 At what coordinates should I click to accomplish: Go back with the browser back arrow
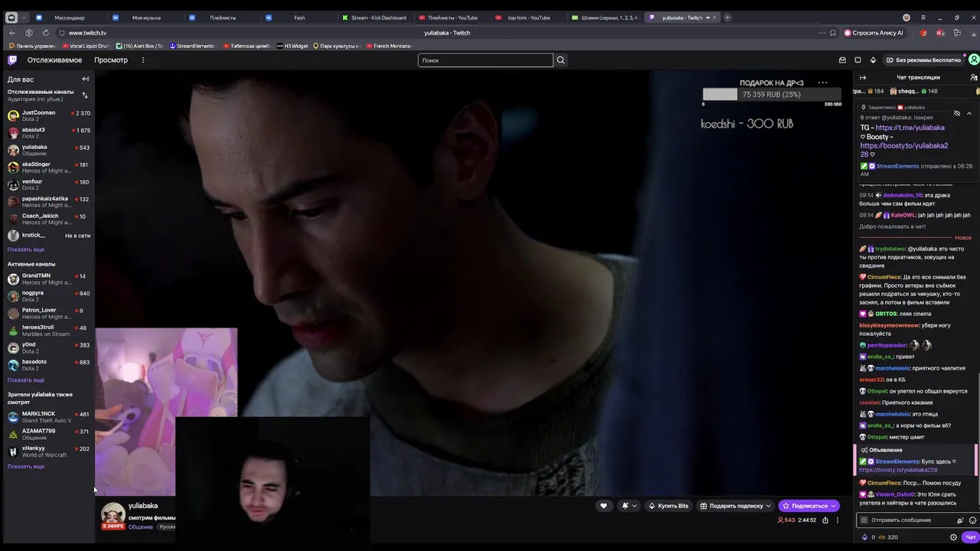(x=12, y=33)
